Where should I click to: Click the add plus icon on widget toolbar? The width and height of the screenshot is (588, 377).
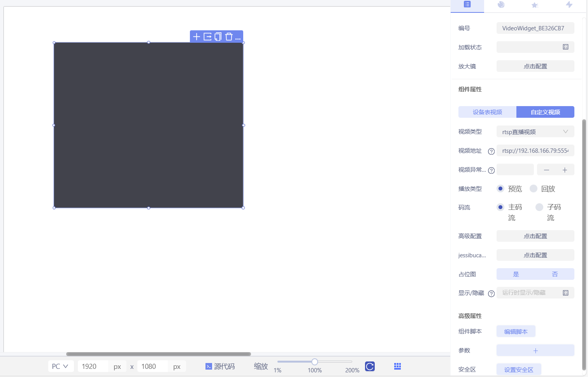pos(197,37)
